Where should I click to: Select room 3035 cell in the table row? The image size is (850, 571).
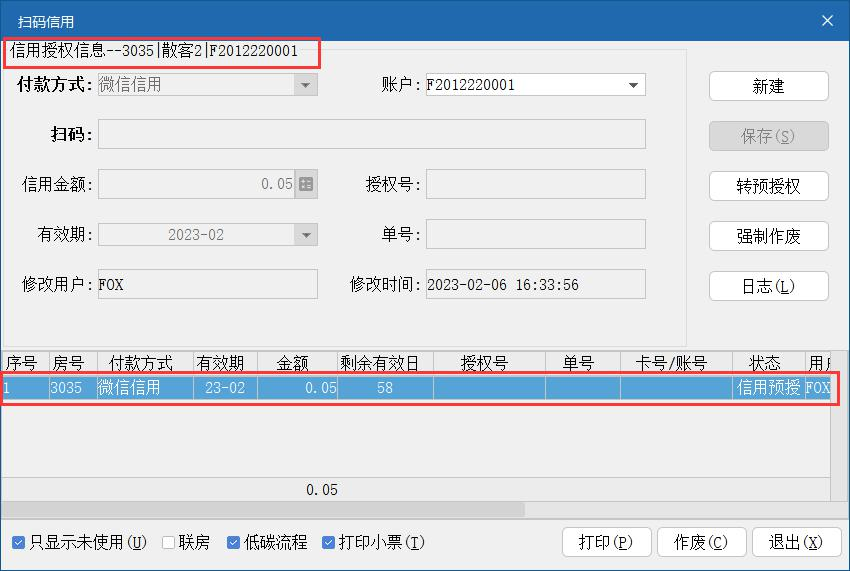click(73, 388)
